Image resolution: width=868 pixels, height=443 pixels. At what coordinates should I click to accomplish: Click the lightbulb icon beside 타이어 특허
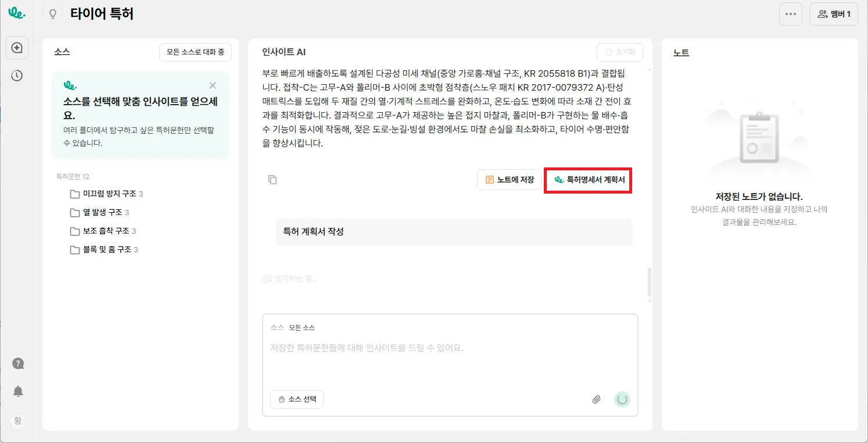pos(53,14)
